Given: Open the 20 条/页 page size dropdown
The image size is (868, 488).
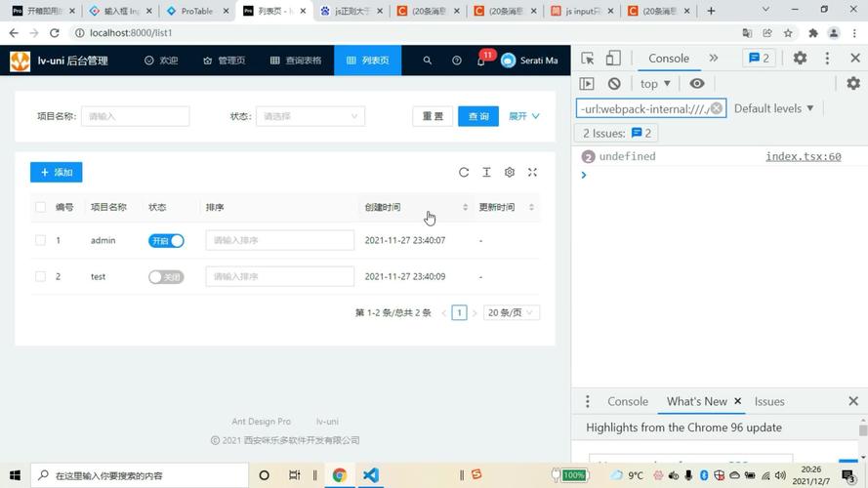Looking at the screenshot, I should click(511, 312).
